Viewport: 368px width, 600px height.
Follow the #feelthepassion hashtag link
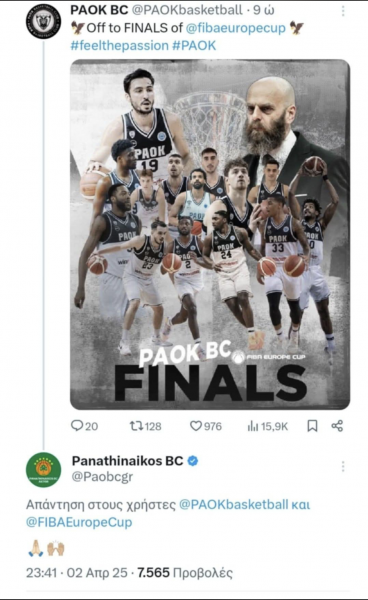tap(119, 45)
